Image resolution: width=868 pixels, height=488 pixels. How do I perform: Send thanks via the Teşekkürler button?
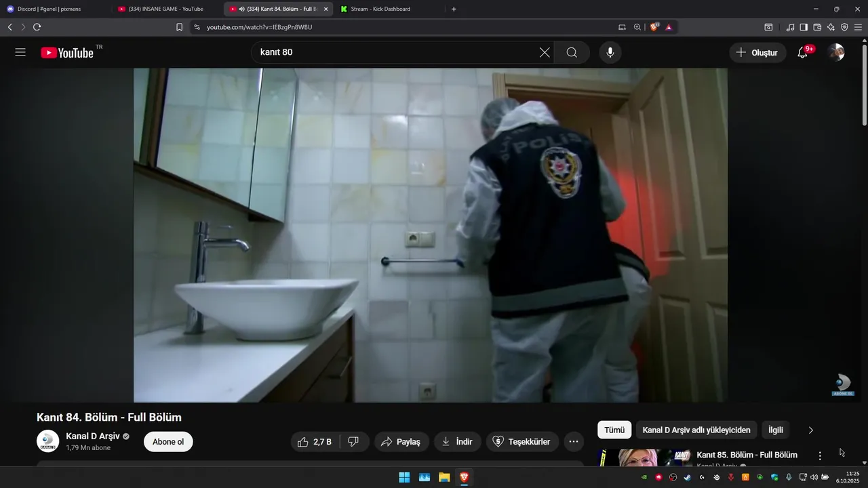pos(522,442)
